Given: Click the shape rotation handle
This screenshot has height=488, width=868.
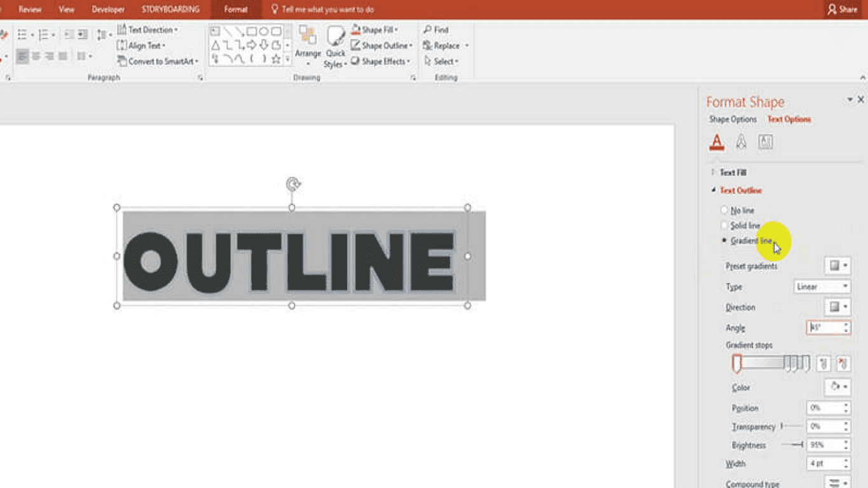Looking at the screenshot, I should coord(292,184).
